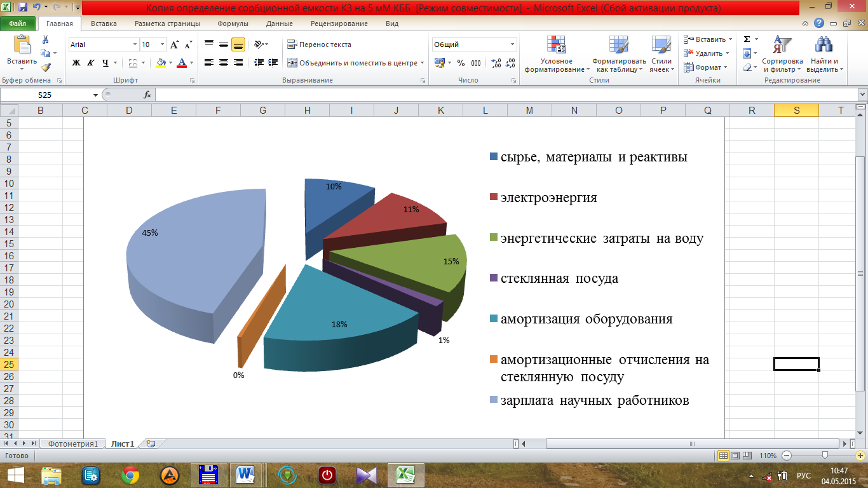
Task: Switch to the Фотометрия1 sheet tab
Action: [73, 444]
